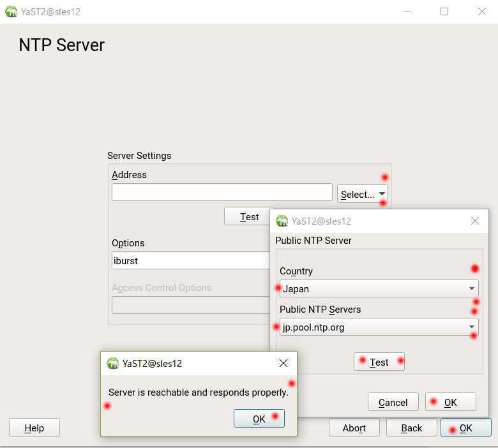
Task: Click the 'Server Settings' label
Action: [x=139, y=156]
